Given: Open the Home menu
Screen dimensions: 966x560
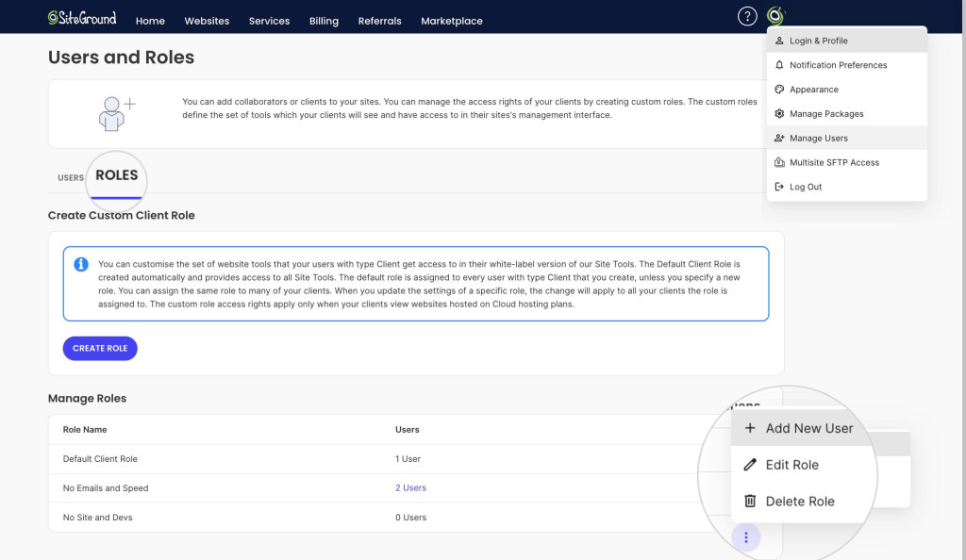Looking at the screenshot, I should 150,21.
